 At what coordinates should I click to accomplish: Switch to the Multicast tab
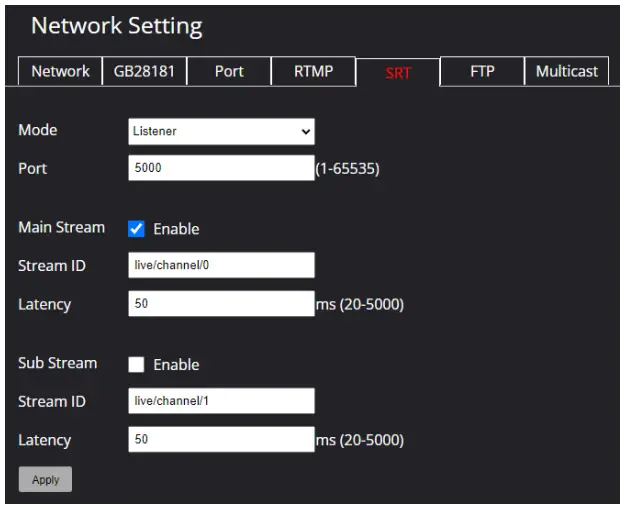566,72
